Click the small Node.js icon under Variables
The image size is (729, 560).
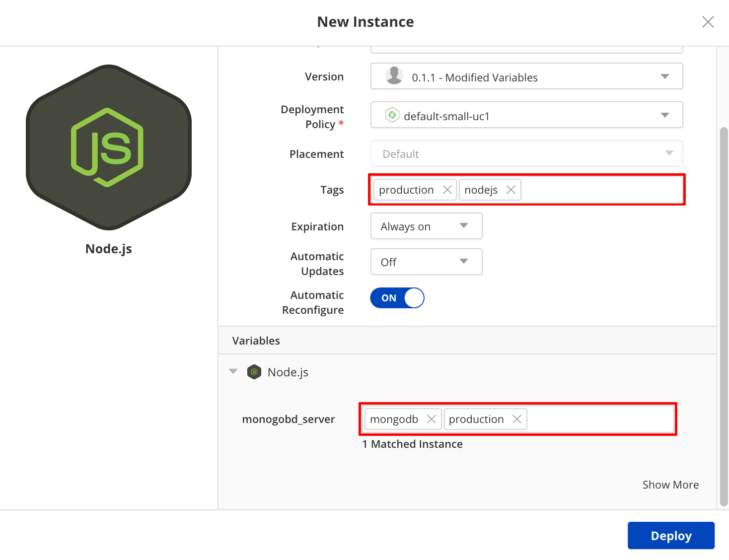[x=254, y=372]
